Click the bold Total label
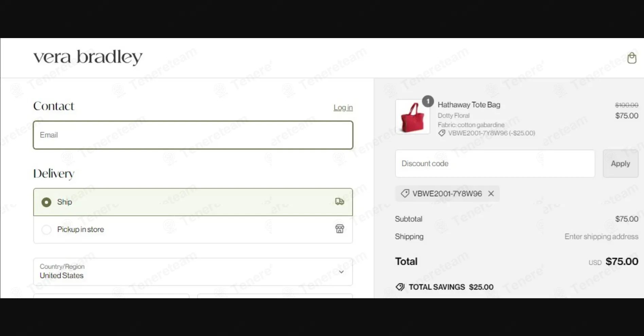The width and height of the screenshot is (644, 336). point(406,262)
